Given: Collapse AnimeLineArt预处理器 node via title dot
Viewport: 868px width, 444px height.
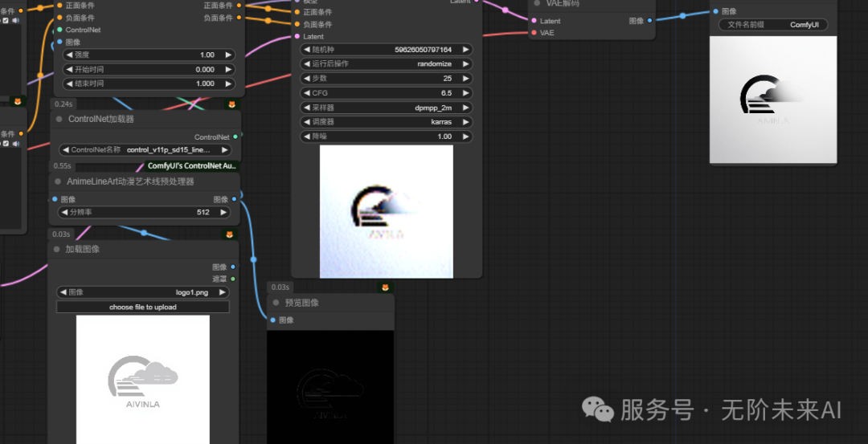Looking at the screenshot, I should (x=58, y=181).
